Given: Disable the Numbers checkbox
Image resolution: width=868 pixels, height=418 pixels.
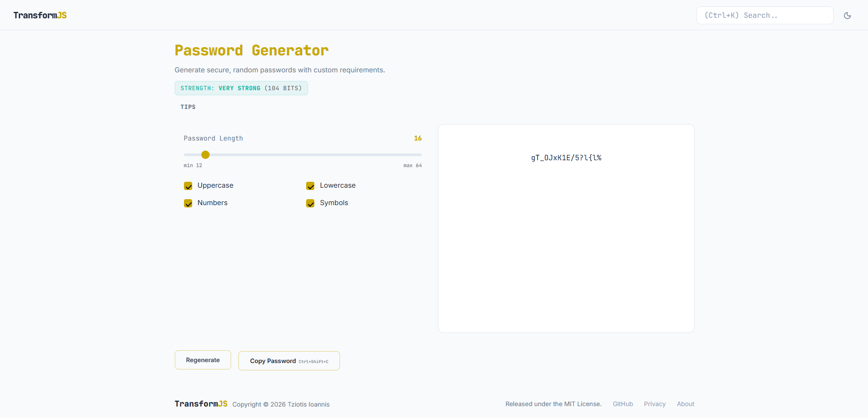Looking at the screenshot, I should [x=188, y=203].
